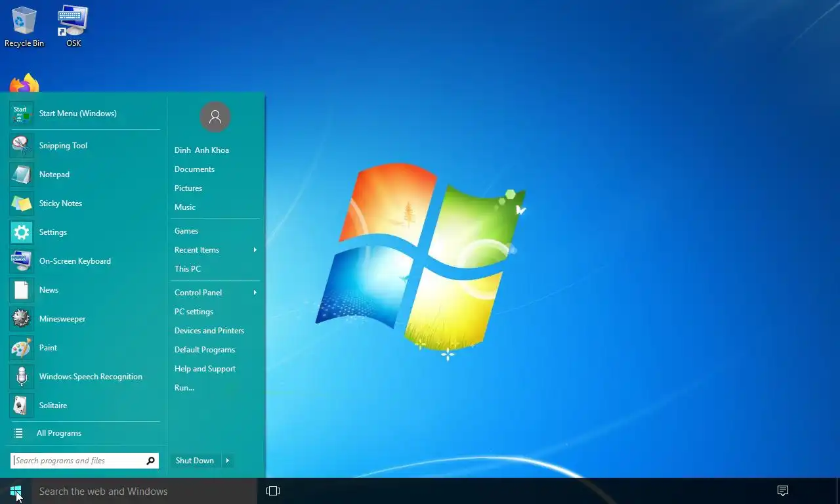Launch On-Screen Keyboard via its icon
Viewport: 840px width, 504px height.
[x=21, y=261]
